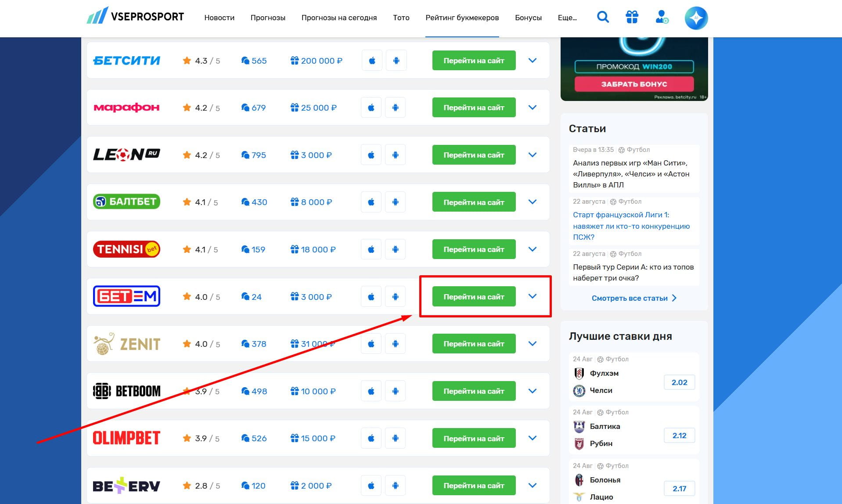Click Перейти на сайт for Бетем
842x504 pixels.
tap(474, 297)
